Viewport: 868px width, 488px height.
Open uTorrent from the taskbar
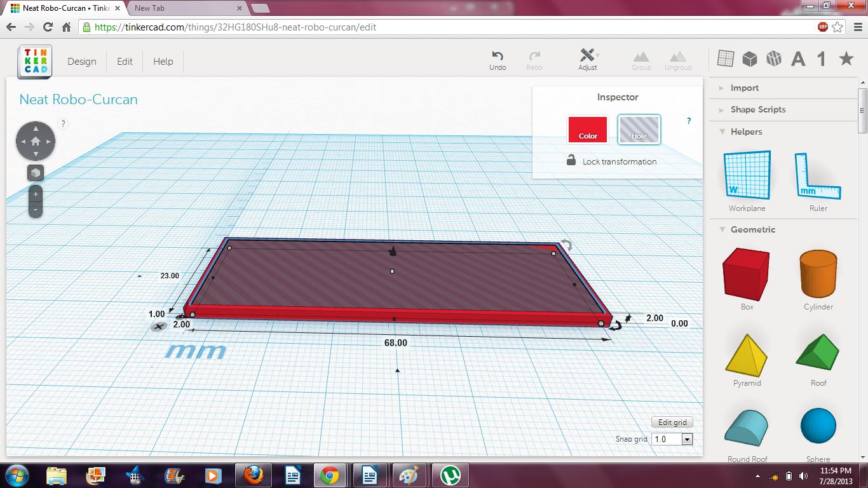(451, 475)
